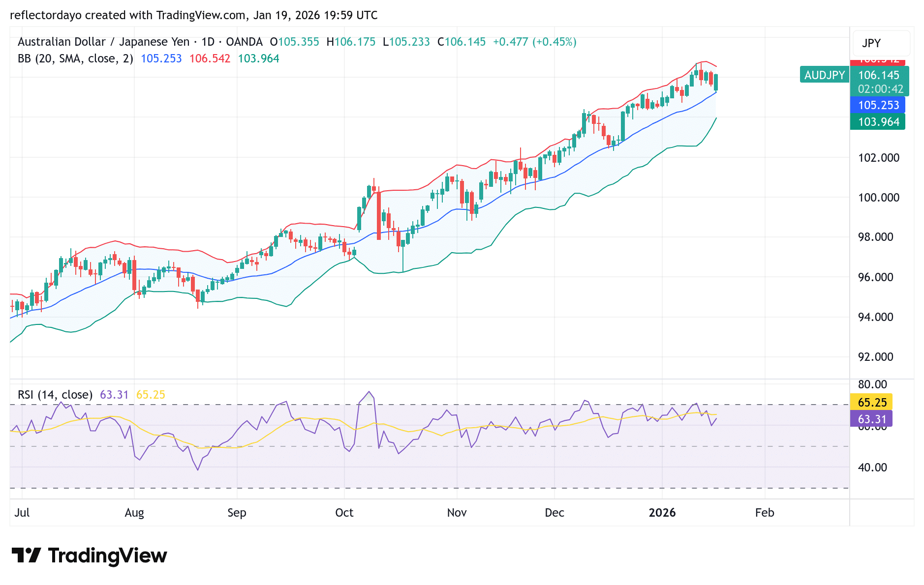Click the TradingView wordmark at the bottom

pyautogui.click(x=107, y=555)
